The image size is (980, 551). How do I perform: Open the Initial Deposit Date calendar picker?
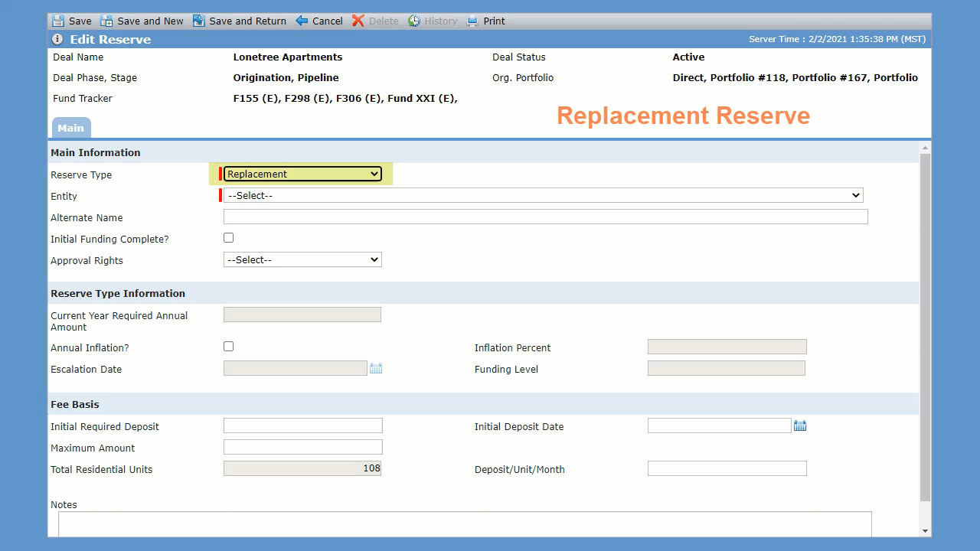coord(800,425)
